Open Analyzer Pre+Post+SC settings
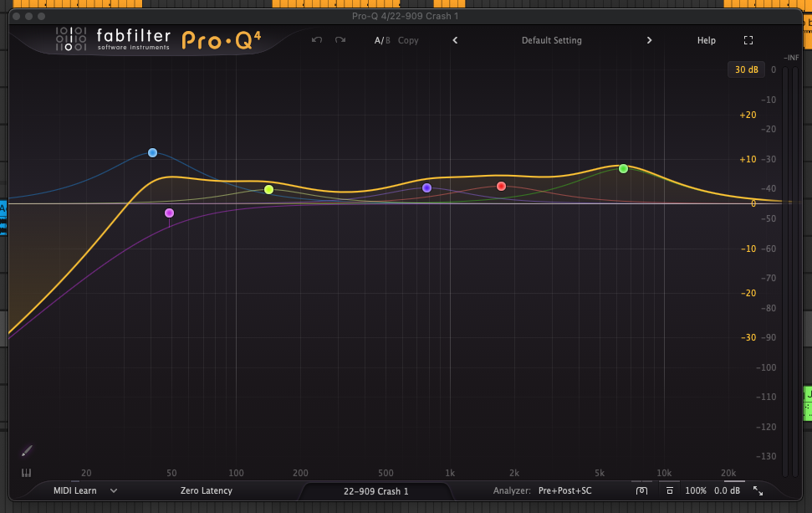This screenshot has height=513, width=812. [564, 491]
